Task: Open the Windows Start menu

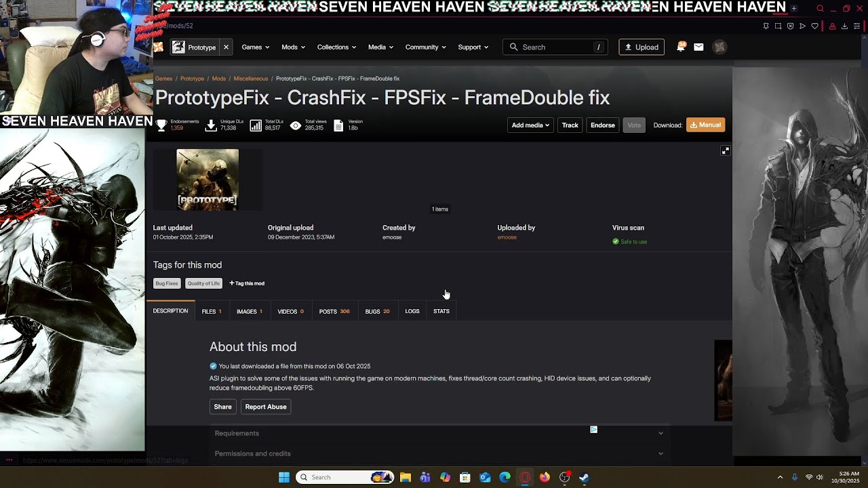Action: (284, 477)
